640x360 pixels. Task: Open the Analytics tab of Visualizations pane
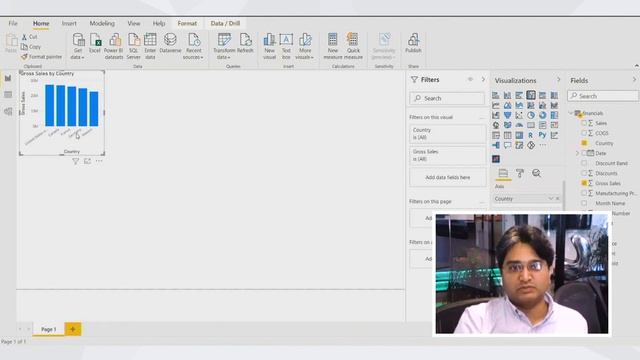[536, 173]
